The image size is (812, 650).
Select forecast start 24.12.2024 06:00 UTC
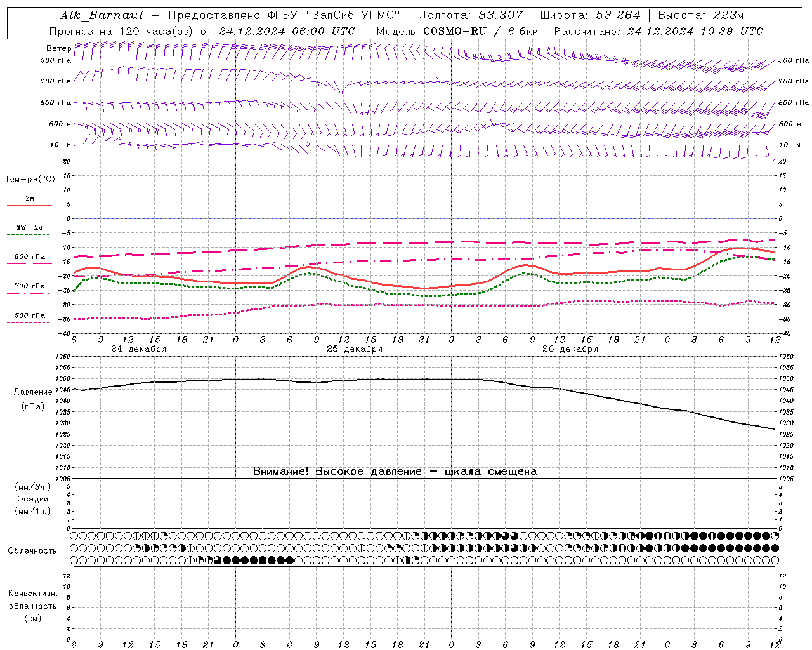pyautogui.click(x=287, y=31)
